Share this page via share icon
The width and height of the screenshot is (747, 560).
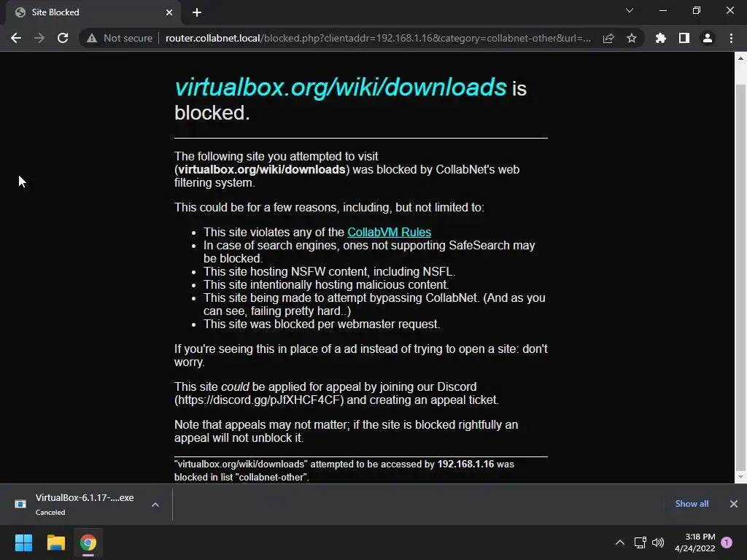608,38
